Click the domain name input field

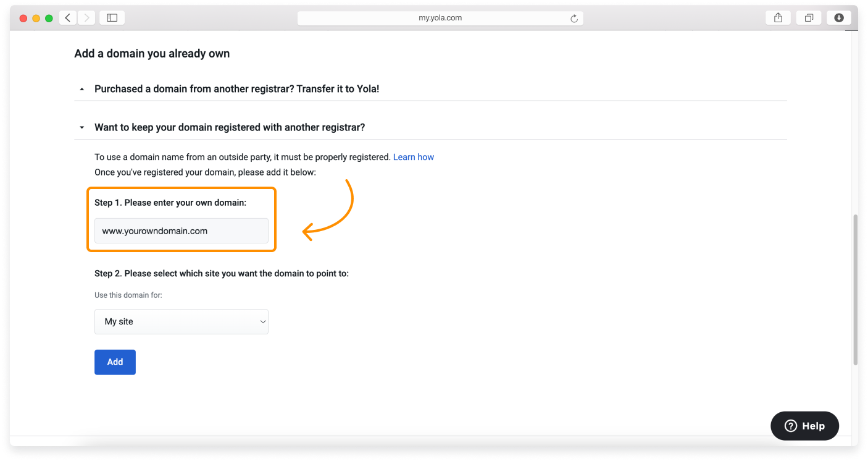click(182, 231)
